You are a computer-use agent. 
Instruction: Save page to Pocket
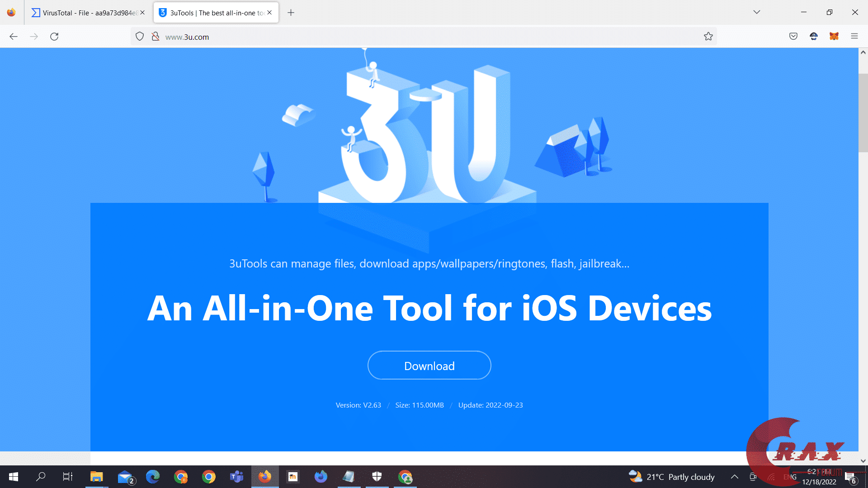pos(793,37)
